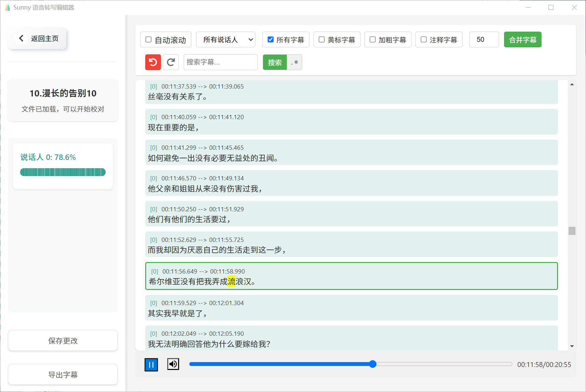The height and width of the screenshot is (392, 586).
Task: Click the merge threshold field showing 50
Action: 484,39
